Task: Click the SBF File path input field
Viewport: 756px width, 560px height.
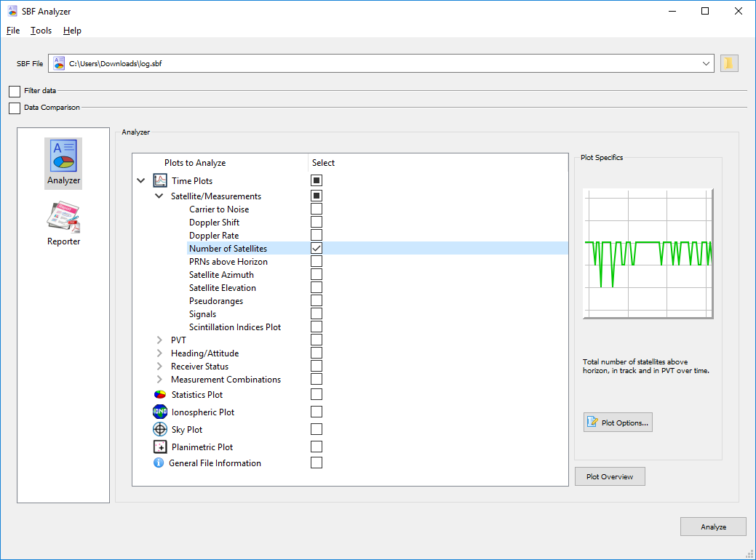Action: pyautogui.click(x=381, y=63)
